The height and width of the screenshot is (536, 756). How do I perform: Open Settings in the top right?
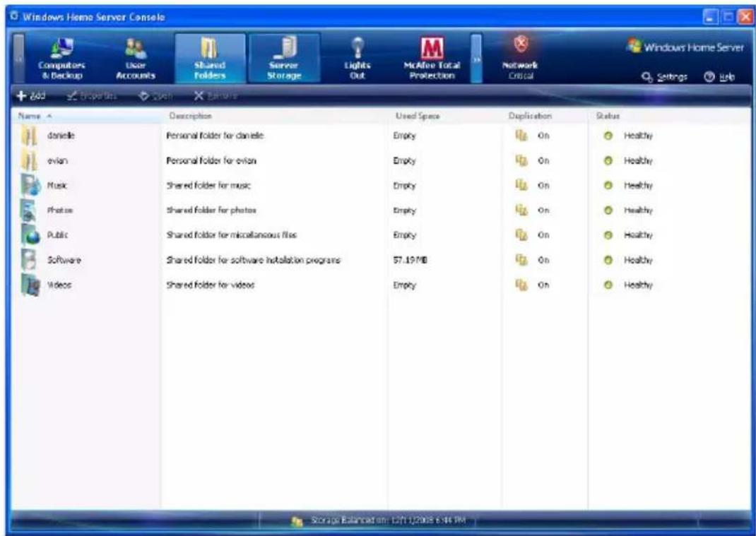pyautogui.click(x=664, y=77)
